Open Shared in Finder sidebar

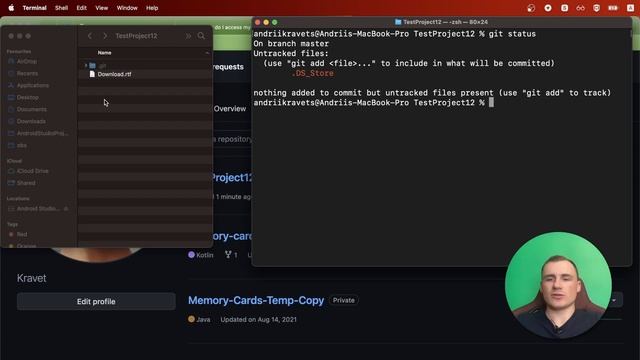[x=26, y=183]
